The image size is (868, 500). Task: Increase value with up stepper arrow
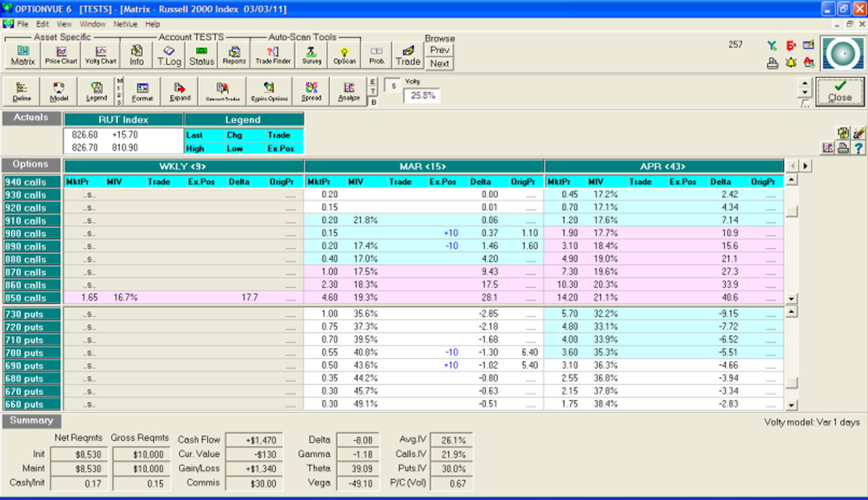point(804,83)
